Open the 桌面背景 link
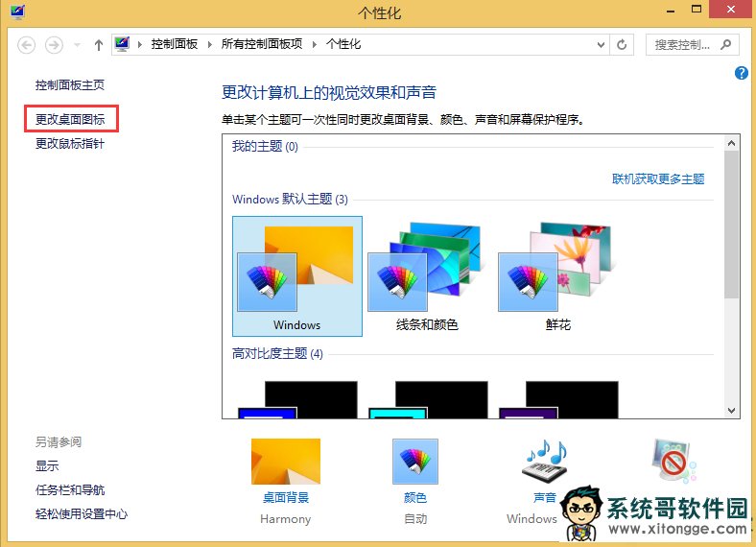Image resolution: width=756 pixels, height=547 pixels. pos(286,497)
